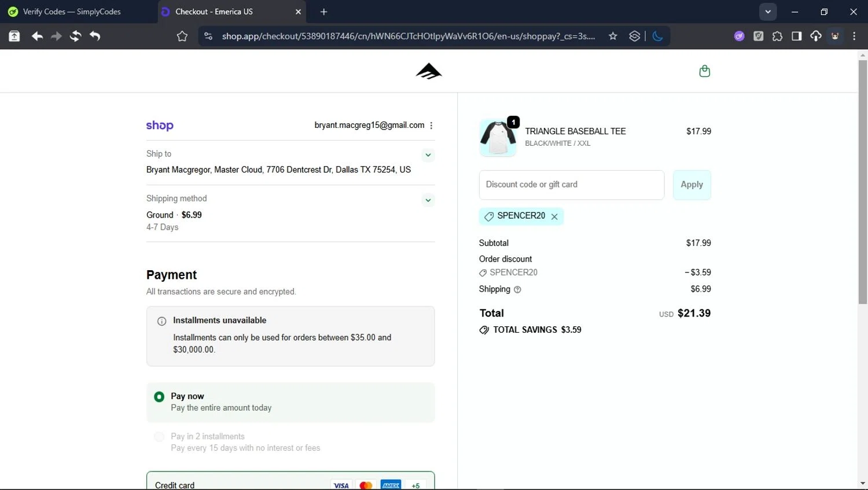Close the Checkout - Emerica US tab

(298, 12)
